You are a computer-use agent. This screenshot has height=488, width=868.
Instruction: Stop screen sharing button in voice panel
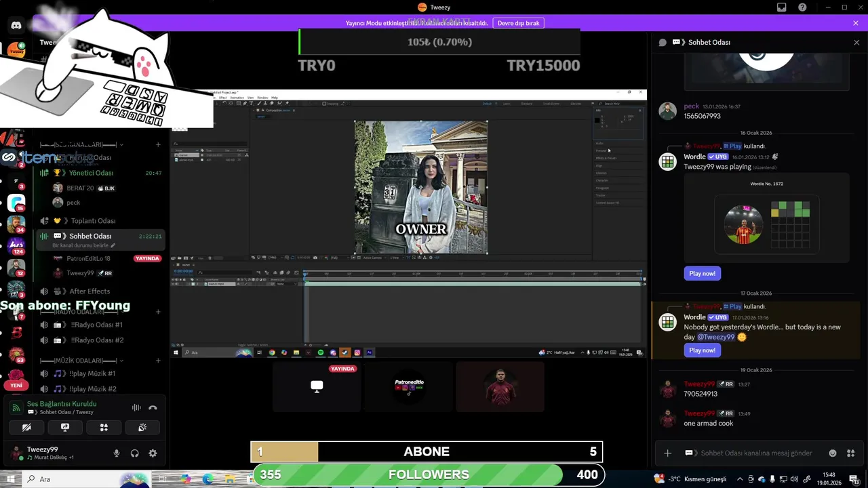coord(65,428)
